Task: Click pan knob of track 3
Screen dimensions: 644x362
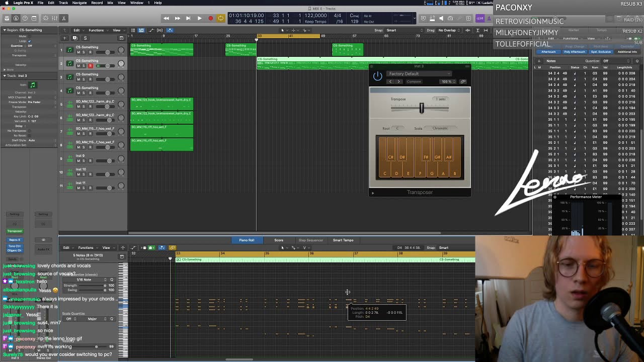Action: point(121,77)
